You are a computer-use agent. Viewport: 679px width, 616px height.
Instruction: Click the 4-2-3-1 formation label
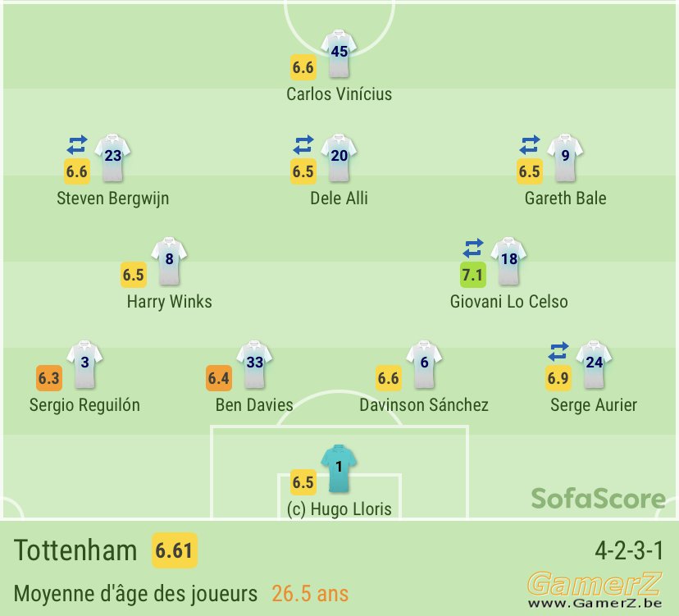[629, 550]
